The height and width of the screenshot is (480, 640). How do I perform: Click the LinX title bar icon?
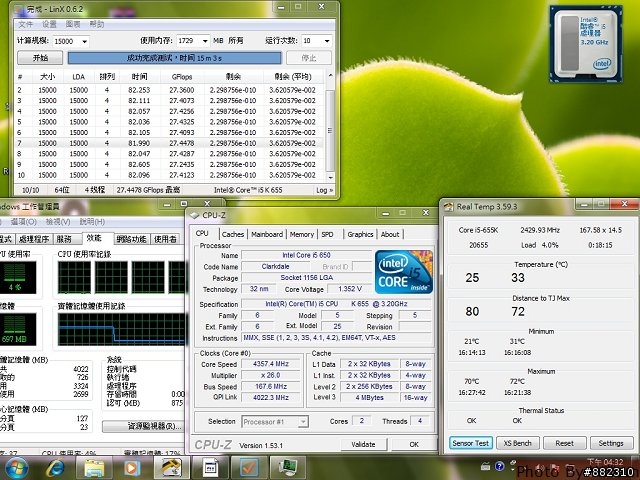tap(19, 9)
